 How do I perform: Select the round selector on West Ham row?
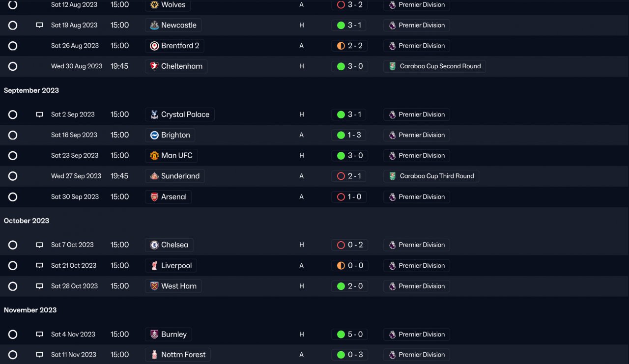tap(13, 286)
